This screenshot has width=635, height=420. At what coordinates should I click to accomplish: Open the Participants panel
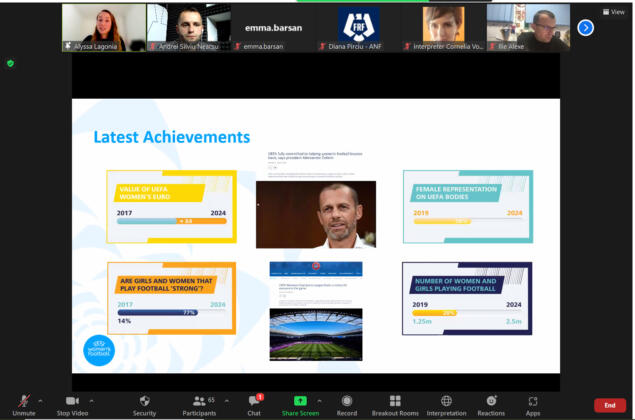[x=199, y=405]
